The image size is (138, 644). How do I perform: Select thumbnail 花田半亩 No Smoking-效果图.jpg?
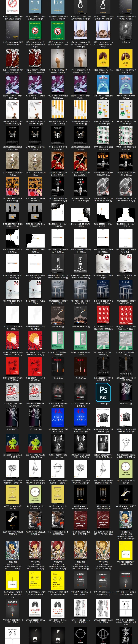(58, 161)
